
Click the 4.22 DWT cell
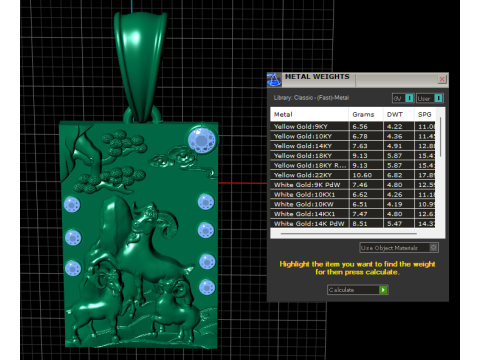tap(399, 126)
